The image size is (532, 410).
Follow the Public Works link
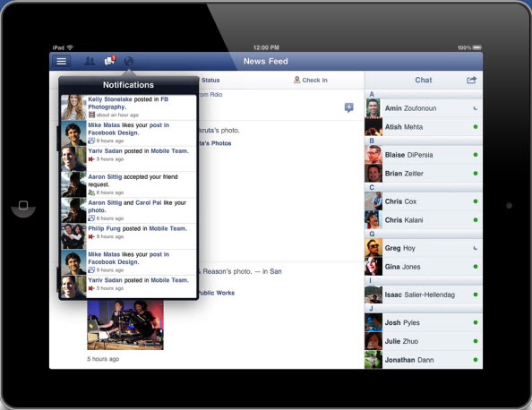click(216, 293)
